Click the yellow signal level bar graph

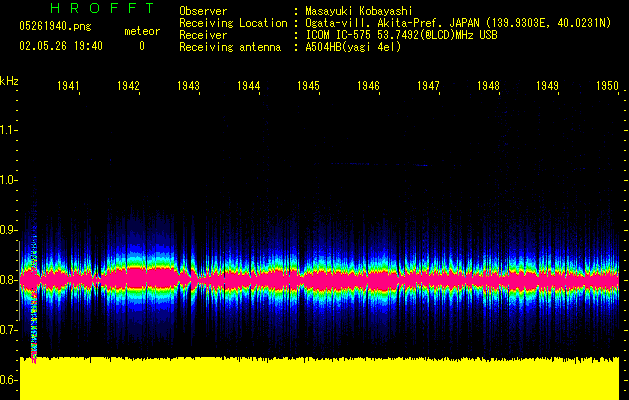[319, 378]
